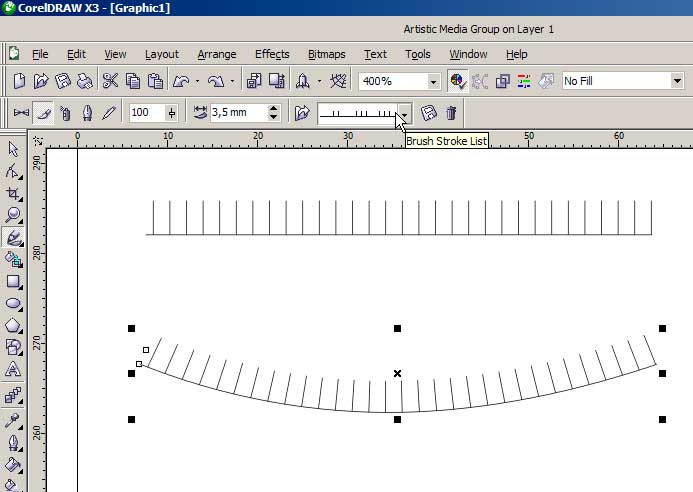Toggle Brush artistic media mode
Screen dimensions: 693x492
click(x=43, y=113)
